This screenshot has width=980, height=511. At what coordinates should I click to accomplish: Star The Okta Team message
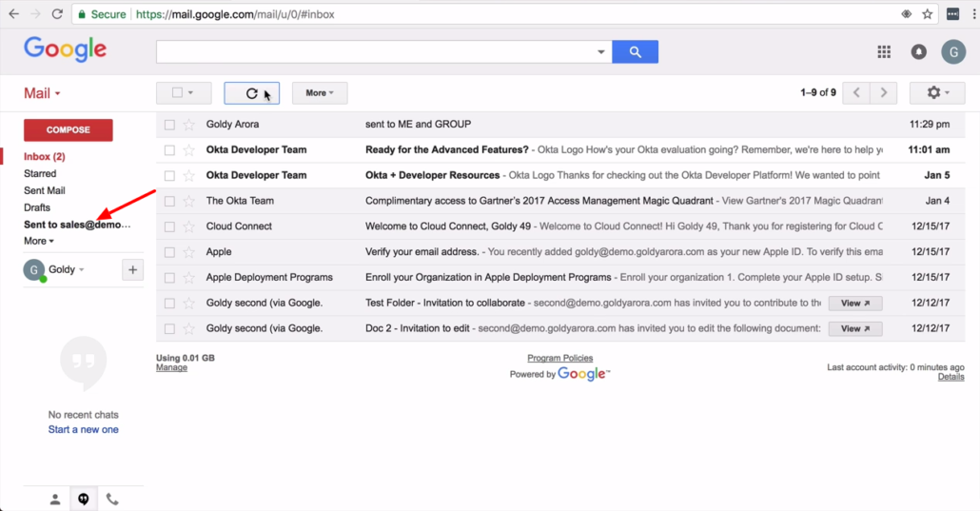pyautogui.click(x=188, y=202)
